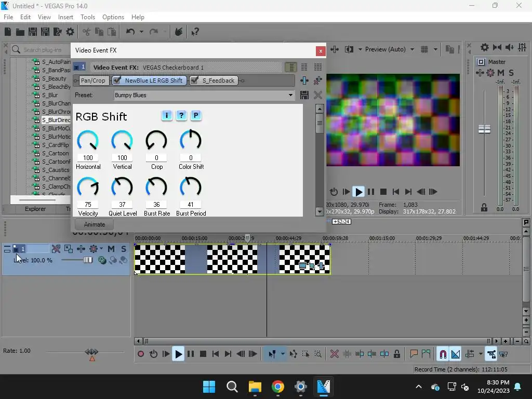Open Windows Start menu

pos(209,387)
